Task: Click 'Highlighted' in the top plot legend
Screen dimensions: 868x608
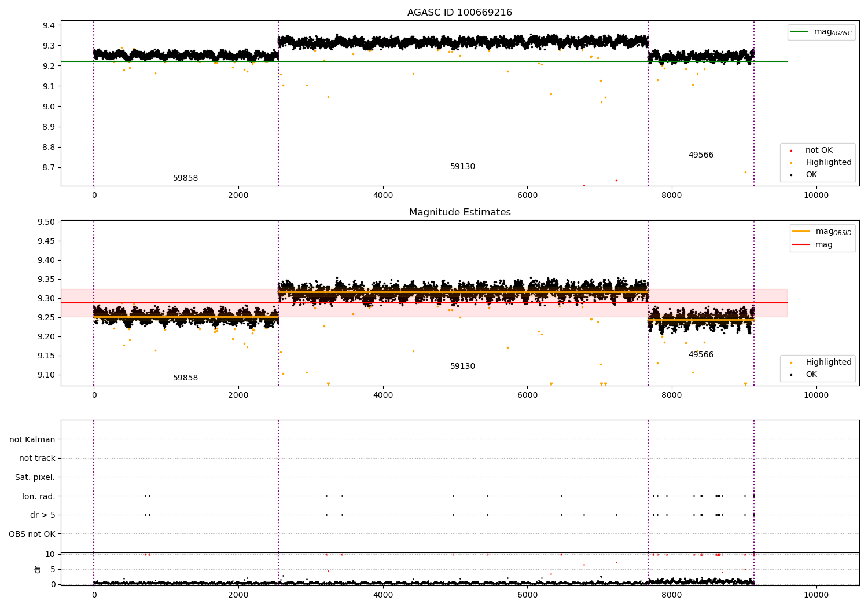Action: pyautogui.click(x=829, y=163)
